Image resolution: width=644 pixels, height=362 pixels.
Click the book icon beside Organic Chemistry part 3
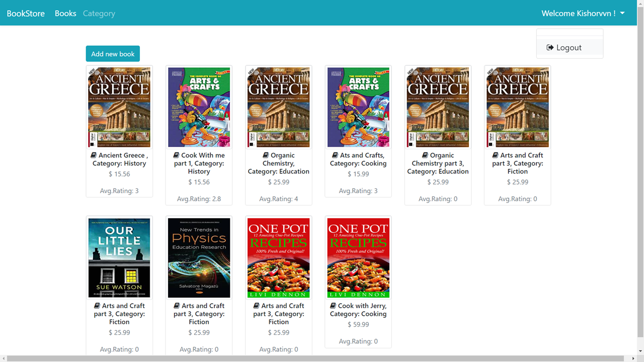pyautogui.click(x=425, y=155)
